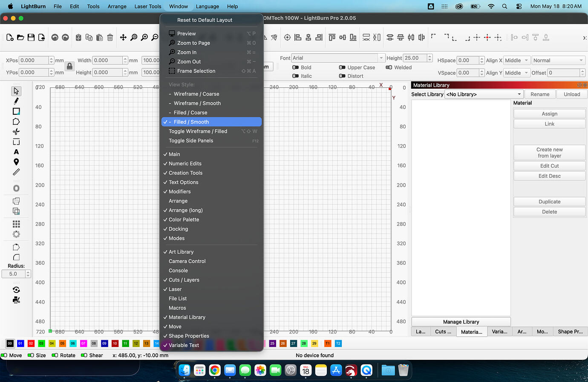Click the Edit Cut button
Screen dimensions: 588x382
pos(550,166)
